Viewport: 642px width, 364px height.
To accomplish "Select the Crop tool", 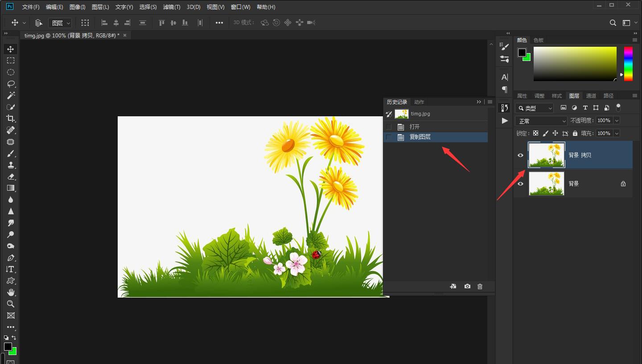I will [x=11, y=119].
